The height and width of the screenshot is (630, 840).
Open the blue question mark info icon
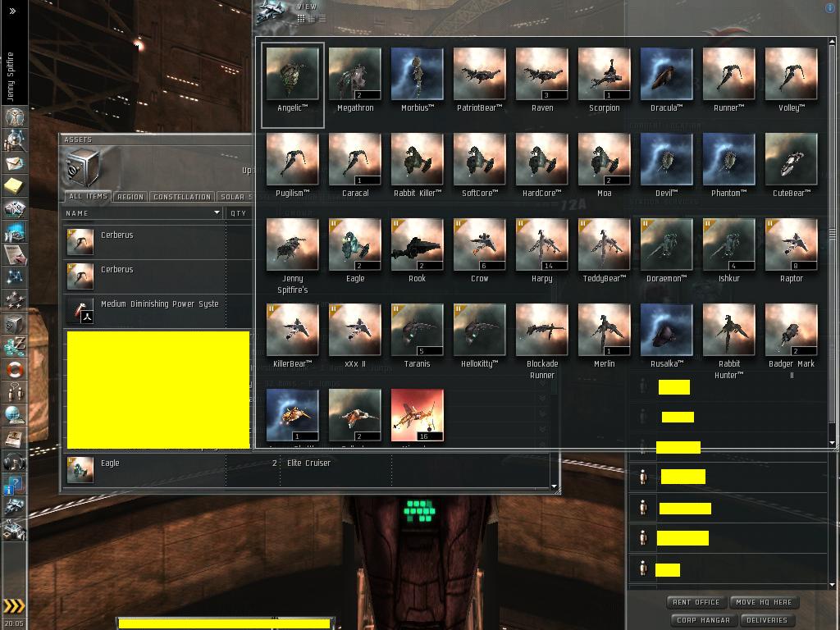click(15, 485)
